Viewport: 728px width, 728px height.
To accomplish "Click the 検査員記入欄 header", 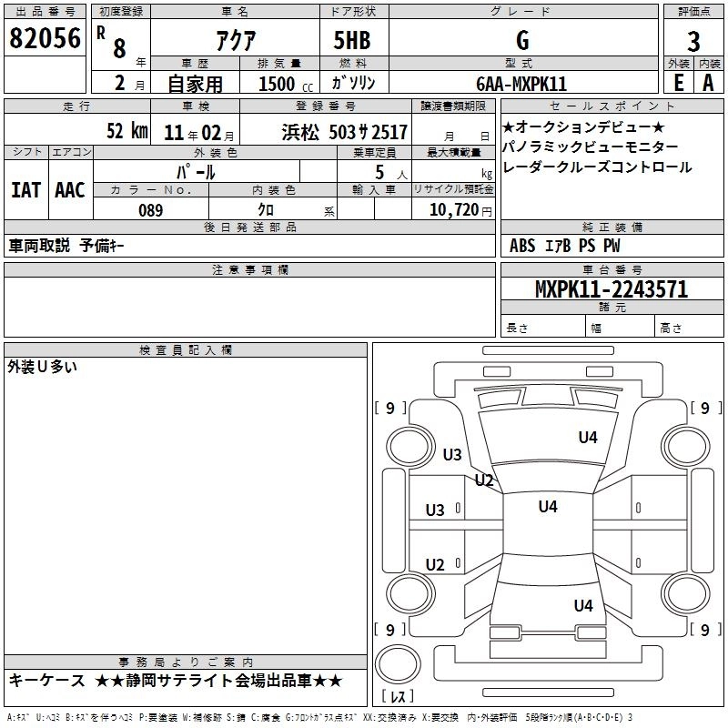I will coord(186,350).
